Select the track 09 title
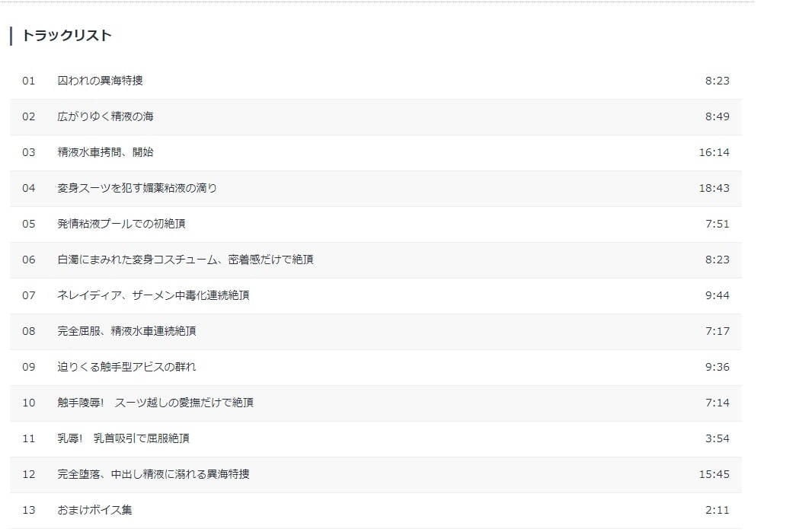The height and width of the screenshot is (532, 812). click(x=126, y=367)
